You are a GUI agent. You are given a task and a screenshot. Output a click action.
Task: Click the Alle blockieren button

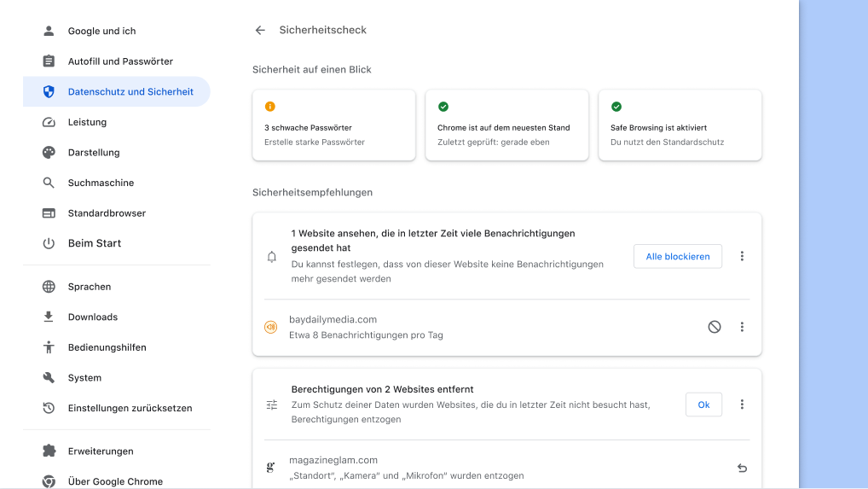coord(678,256)
